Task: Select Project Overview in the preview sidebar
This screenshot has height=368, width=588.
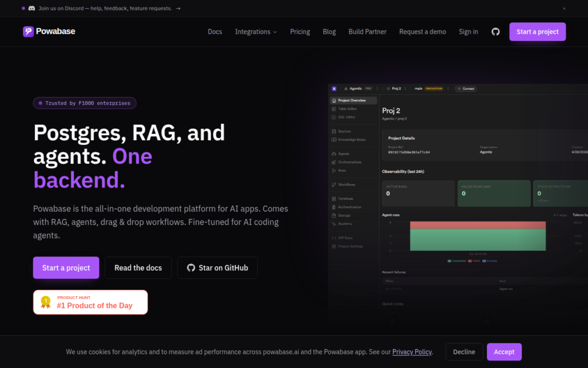Action: coord(354,100)
